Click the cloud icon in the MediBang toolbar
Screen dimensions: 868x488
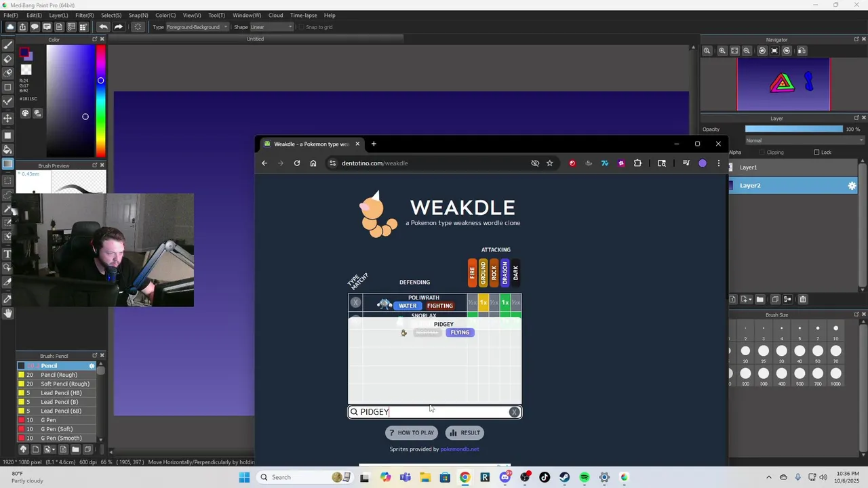[10, 27]
